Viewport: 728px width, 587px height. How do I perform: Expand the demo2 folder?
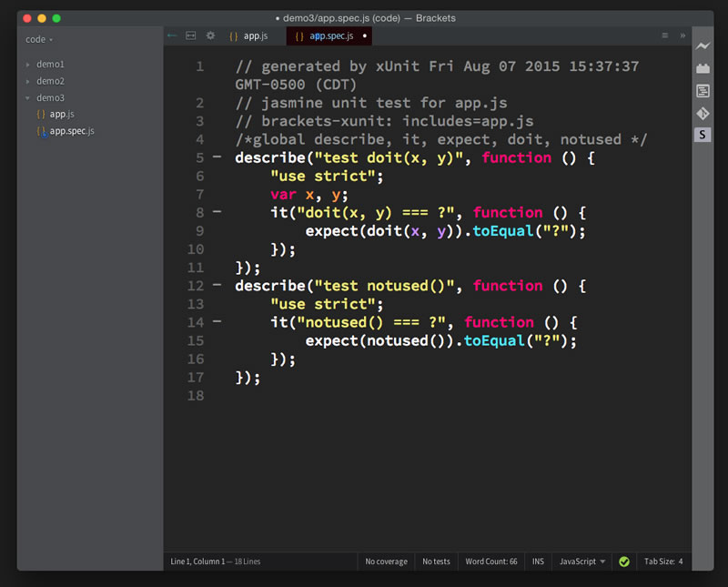pyautogui.click(x=28, y=81)
